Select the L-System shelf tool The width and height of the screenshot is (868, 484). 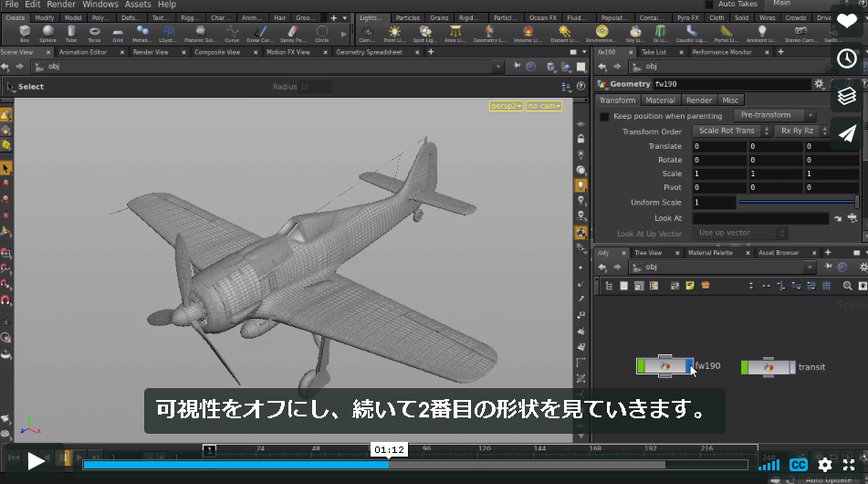click(168, 33)
